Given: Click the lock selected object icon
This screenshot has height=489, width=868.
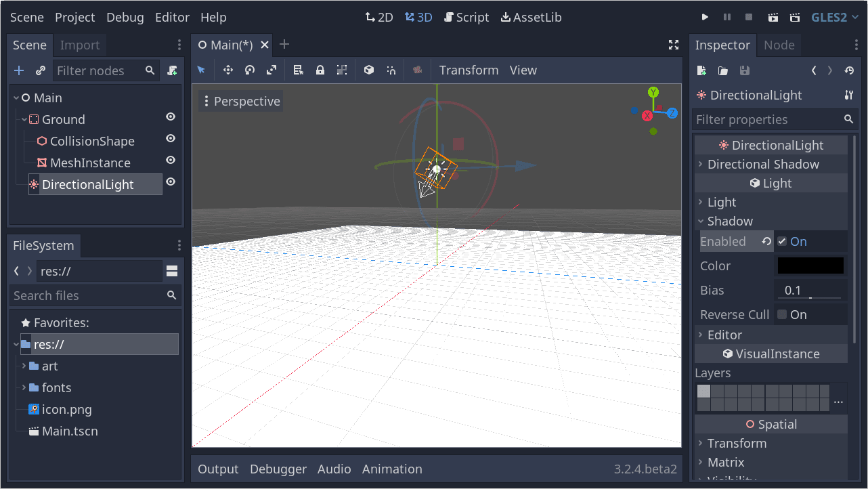Looking at the screenshot, I should (320, 70).
